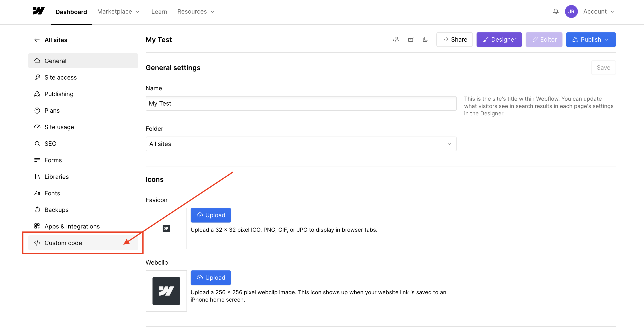Open the transfer site ownership icon
644x331 pixels.
coord(396,39)
